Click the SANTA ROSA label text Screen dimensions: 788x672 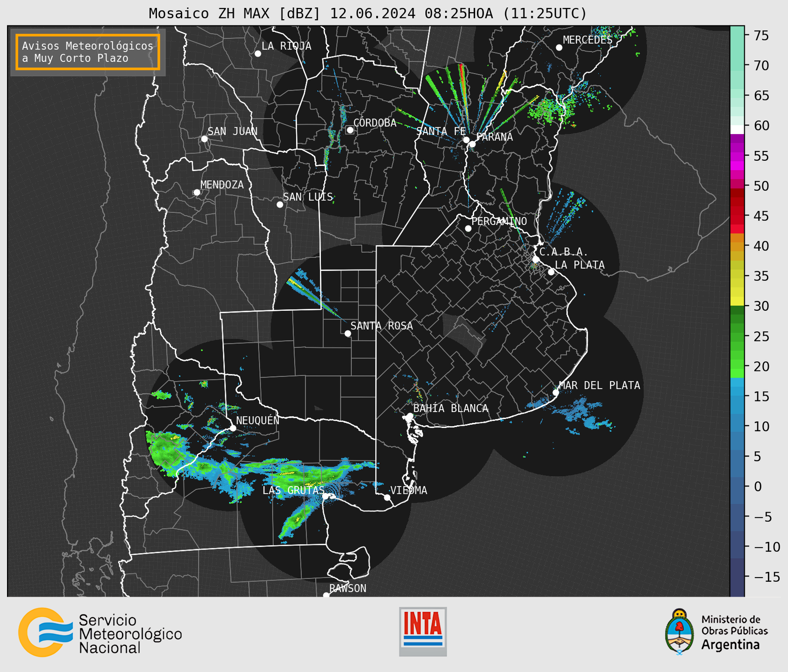point(382,326)
